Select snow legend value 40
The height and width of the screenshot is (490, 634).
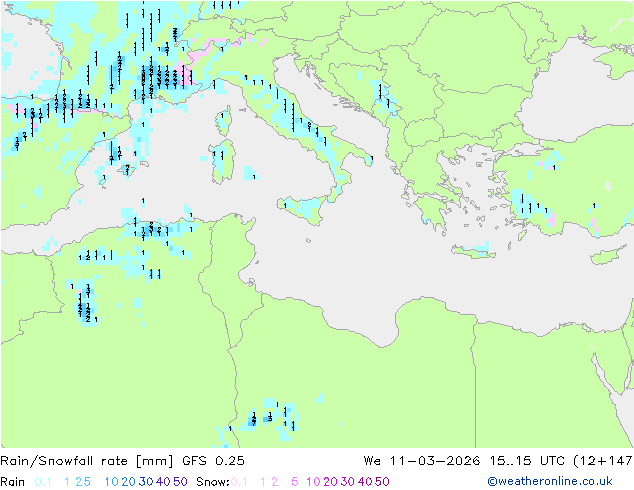click(365, 482)
